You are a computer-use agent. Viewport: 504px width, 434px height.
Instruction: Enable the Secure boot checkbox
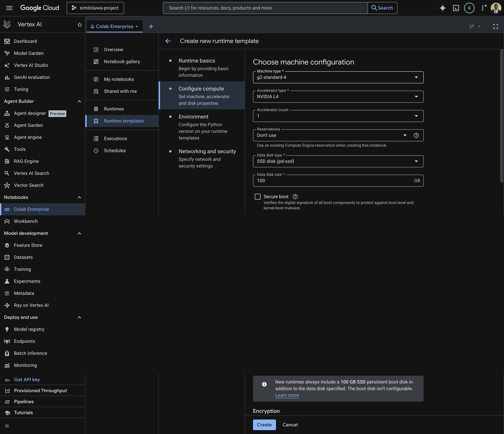coord(258,196)
